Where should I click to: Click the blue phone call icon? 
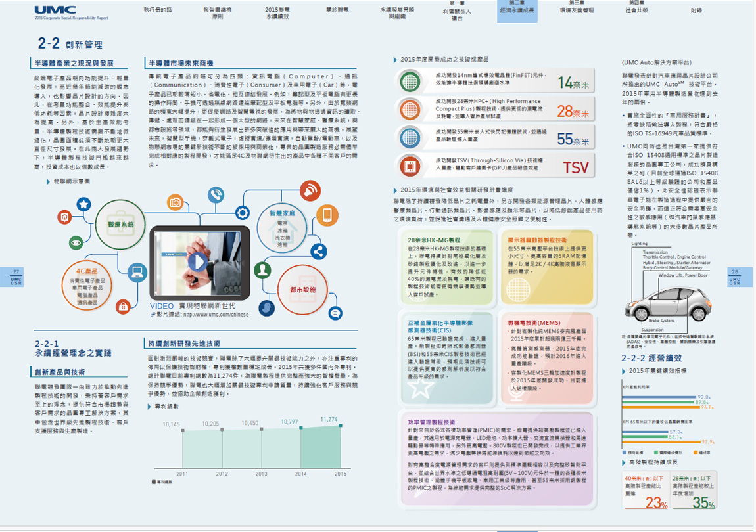point(215,195)
